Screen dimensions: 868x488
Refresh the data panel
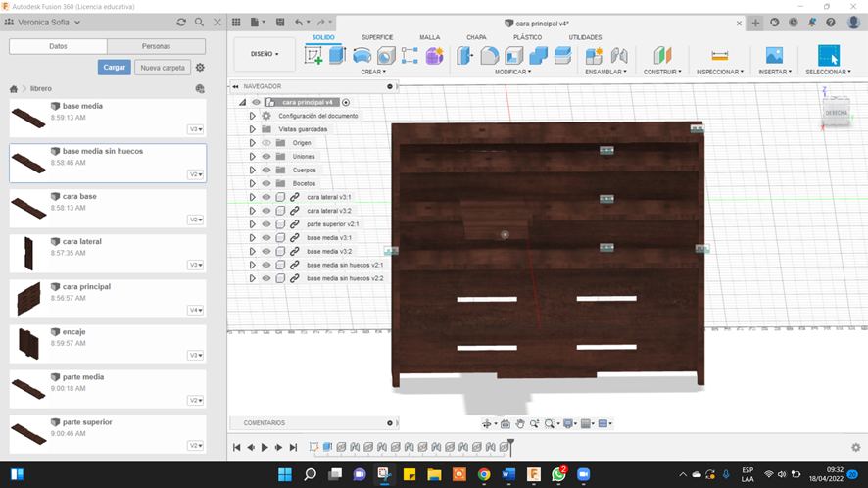click(181, 23)
